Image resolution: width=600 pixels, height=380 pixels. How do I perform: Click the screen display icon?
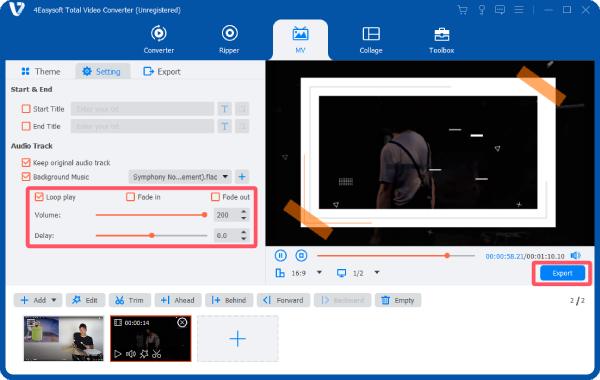pyautogui.click(x=341, y=273)
